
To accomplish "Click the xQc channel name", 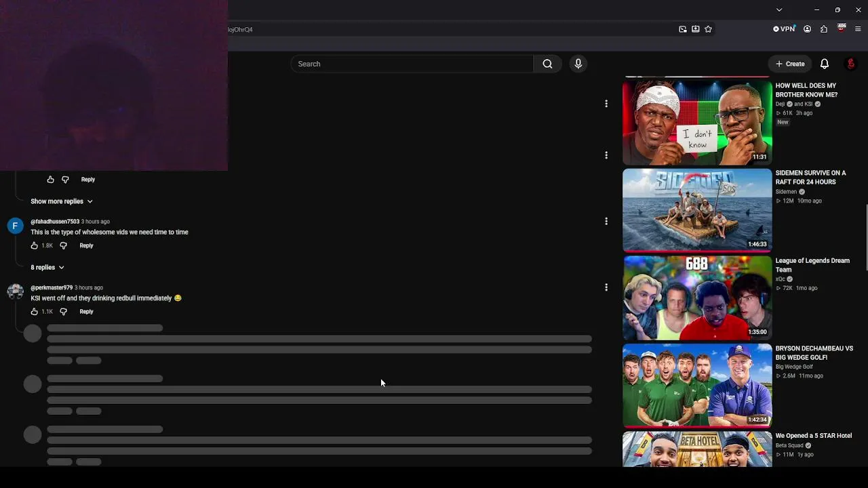I will tap(781, 279).
